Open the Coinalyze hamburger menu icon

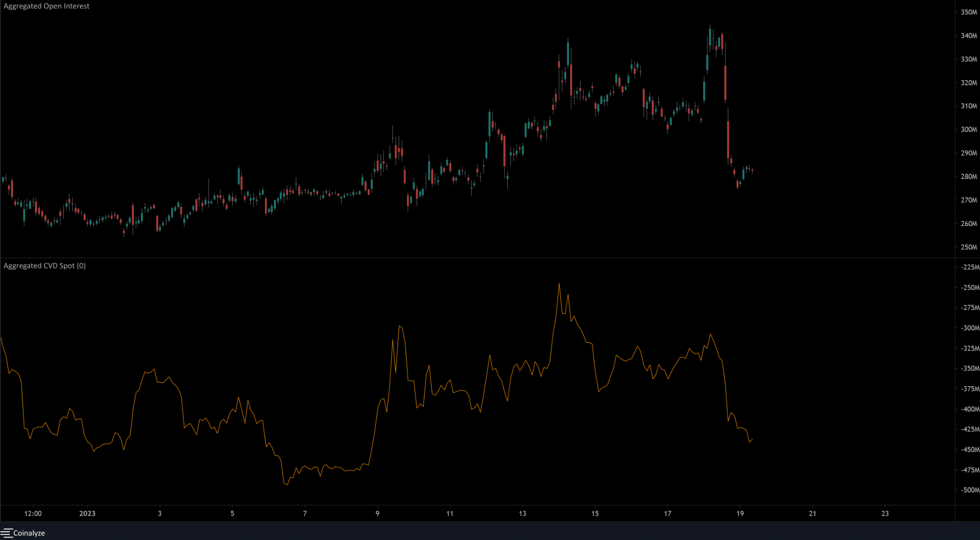6,533
